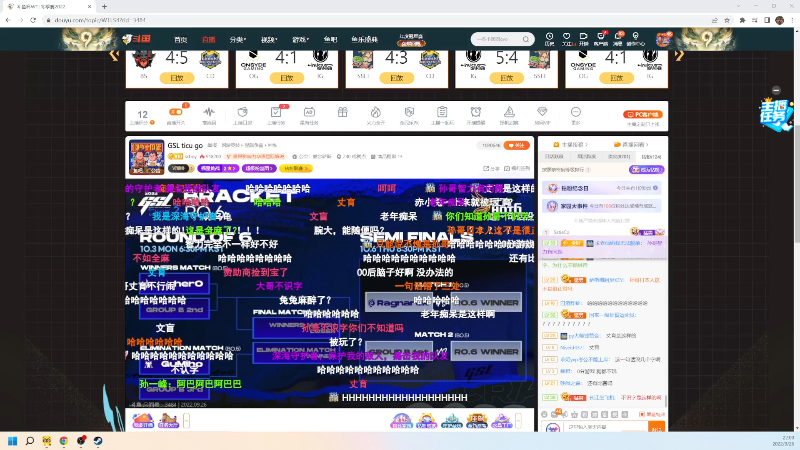Image resolution: width=800 pixels, height=450 pixels.
Task: Expand the 游戏 dropdown in header
Action: tap(300, 39)
